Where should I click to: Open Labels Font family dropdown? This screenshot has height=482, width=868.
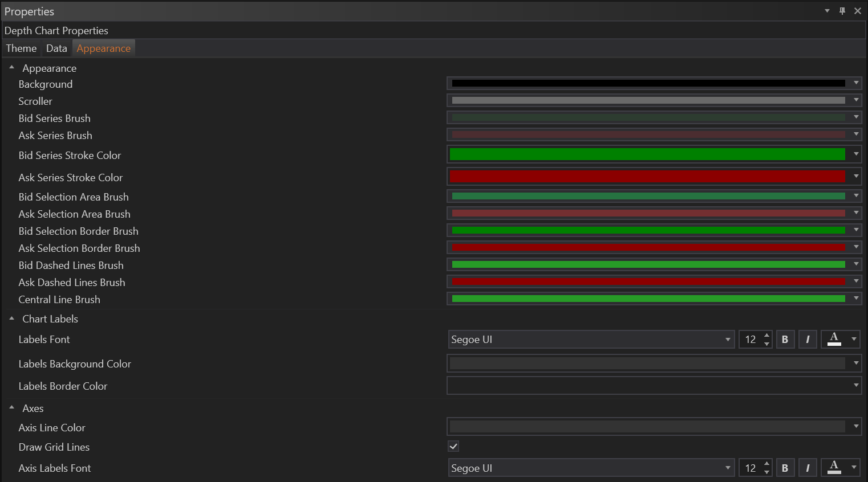pyautogui.click(x=728, y=340)
